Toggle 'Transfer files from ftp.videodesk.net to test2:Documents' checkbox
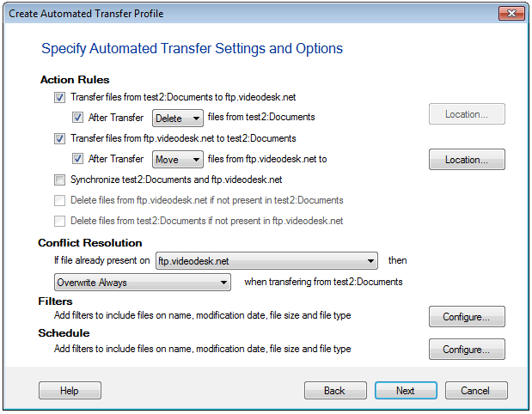The width and height of the screenshot is (532, 414). [x=59, y=138]
